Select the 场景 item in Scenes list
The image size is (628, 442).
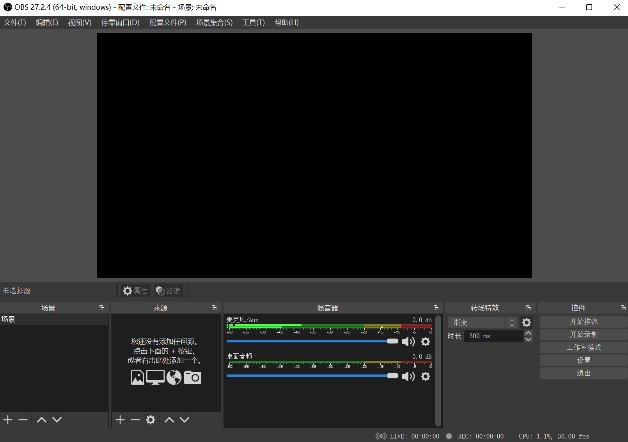pos(54,319)
